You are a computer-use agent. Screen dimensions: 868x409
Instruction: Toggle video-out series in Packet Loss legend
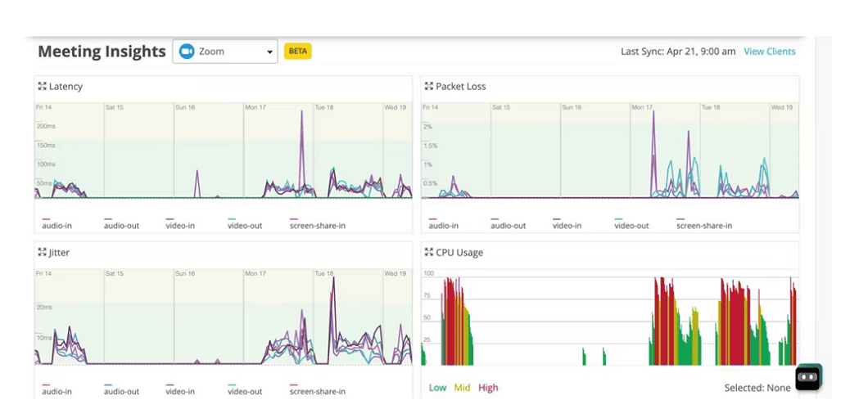pos(631,225)
